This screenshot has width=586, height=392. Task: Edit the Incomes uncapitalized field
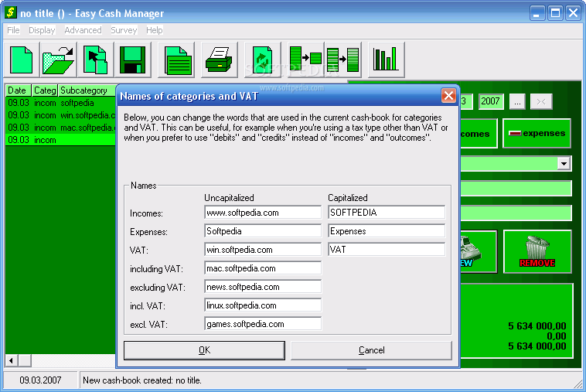pos(263,213)
